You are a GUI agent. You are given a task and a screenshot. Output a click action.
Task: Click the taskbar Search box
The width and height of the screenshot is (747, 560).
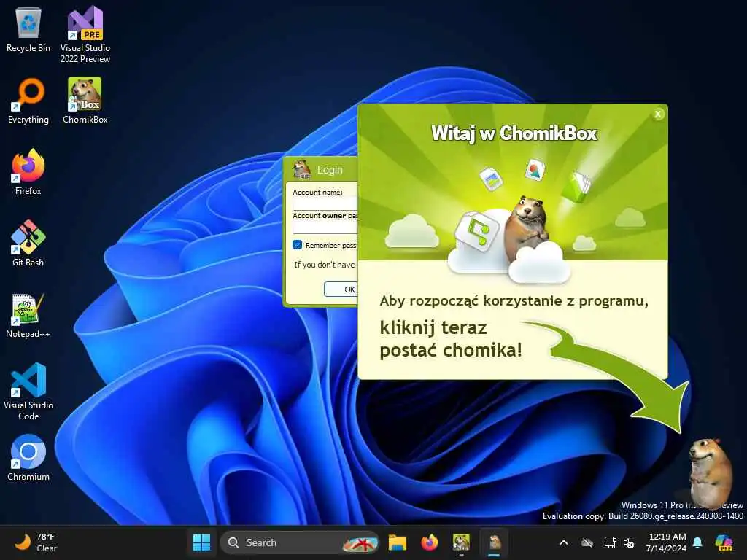click(300, 542)
